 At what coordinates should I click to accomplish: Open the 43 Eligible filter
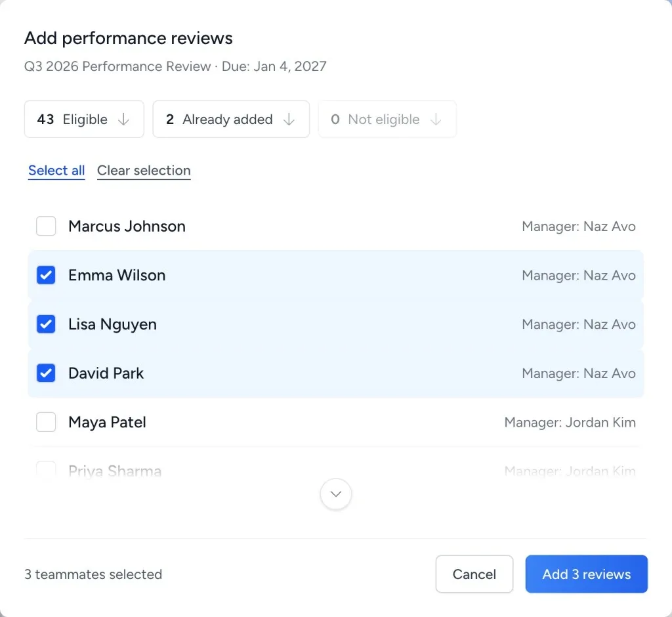click(84, 119)
